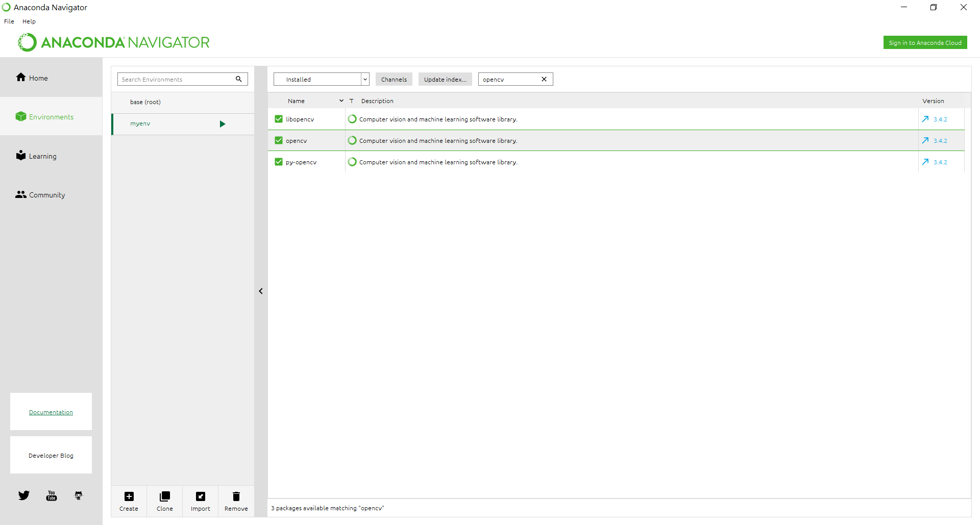Sort by the T type column header
The image size is (980, 525).
coord(352,101)
